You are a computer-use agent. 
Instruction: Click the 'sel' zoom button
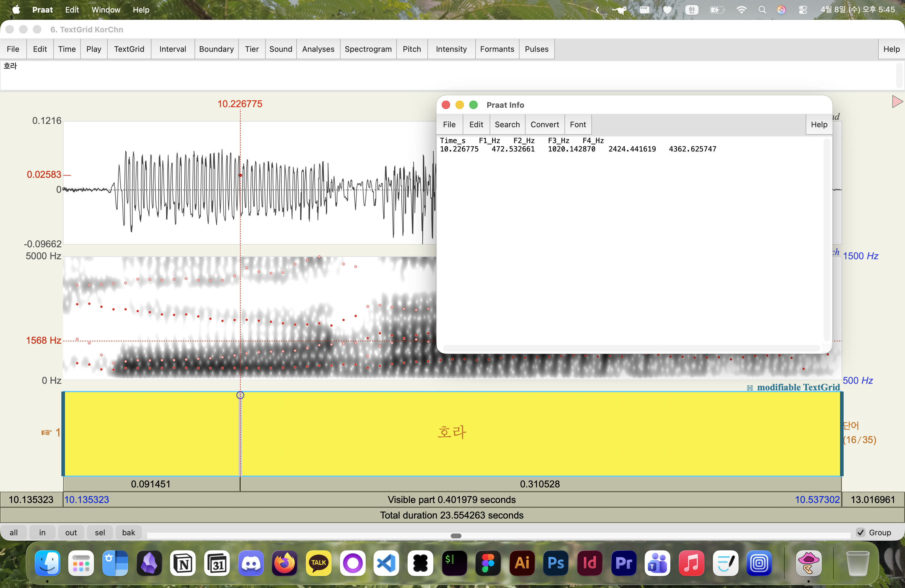pyautogui.click(x=100, y=533)
